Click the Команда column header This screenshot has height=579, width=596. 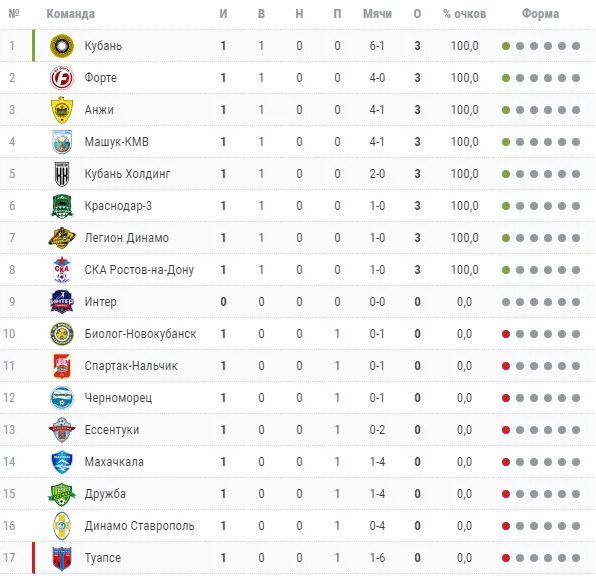pos(70,14)
